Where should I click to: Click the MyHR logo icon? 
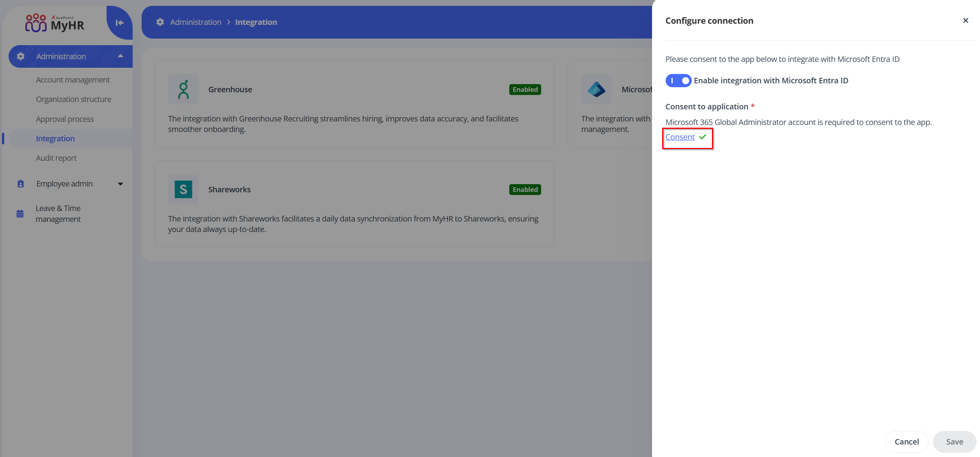[x=36, y=23]
